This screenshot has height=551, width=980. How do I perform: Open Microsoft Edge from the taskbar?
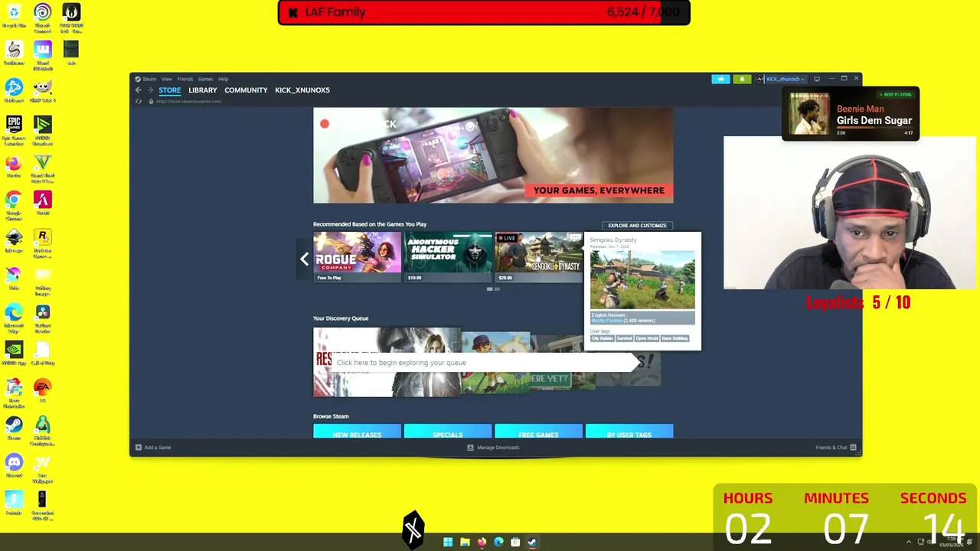(x=498, y=543)
